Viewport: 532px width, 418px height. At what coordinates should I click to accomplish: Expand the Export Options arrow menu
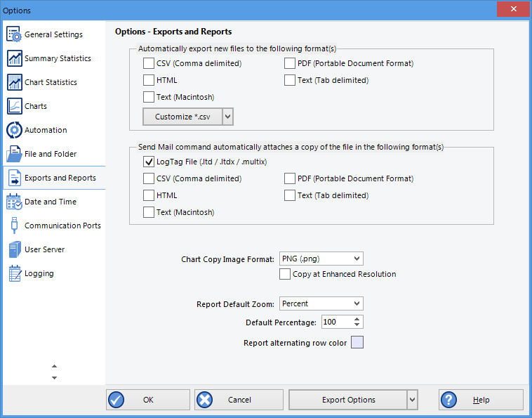pyautogui.click(x=412, y=400)
